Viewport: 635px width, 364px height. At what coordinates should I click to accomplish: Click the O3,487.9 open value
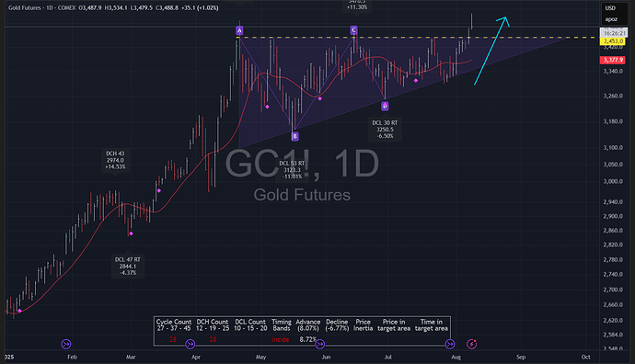(x=91, y=7)
